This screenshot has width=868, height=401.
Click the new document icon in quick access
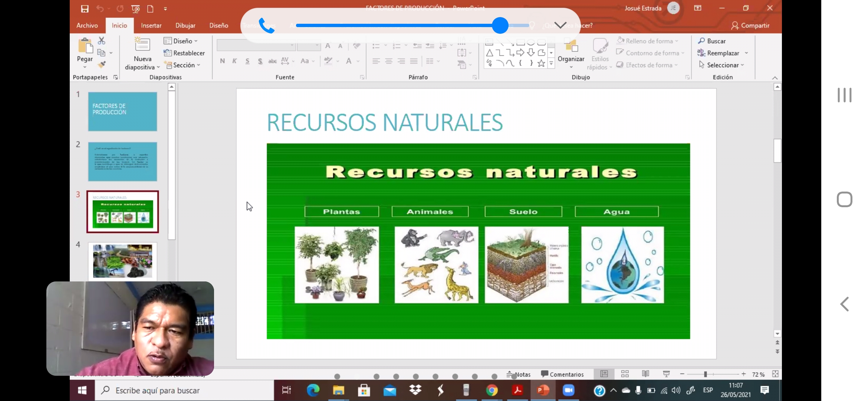pos(150,9)
